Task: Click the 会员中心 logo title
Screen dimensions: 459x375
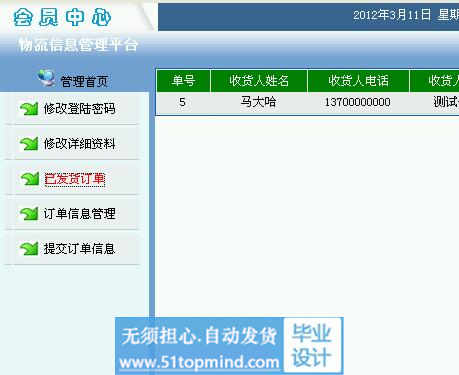Action: [x=62, y=17]
